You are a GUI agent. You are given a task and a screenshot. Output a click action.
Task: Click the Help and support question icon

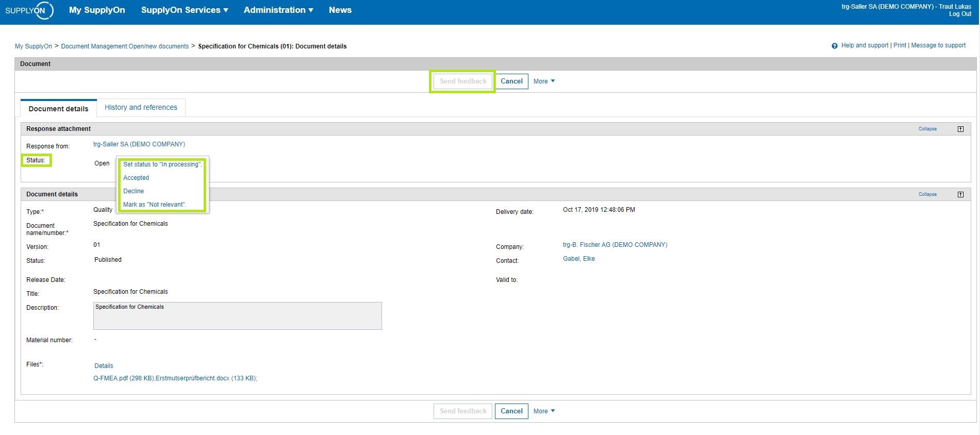[x=835, y=46]
